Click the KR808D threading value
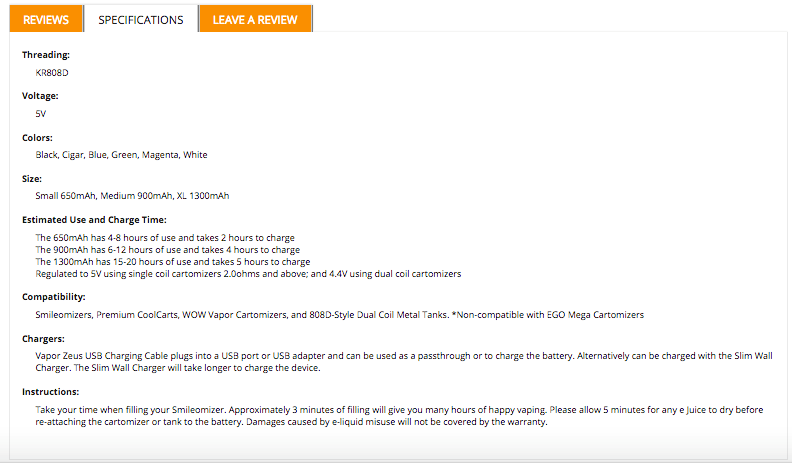 52,73
